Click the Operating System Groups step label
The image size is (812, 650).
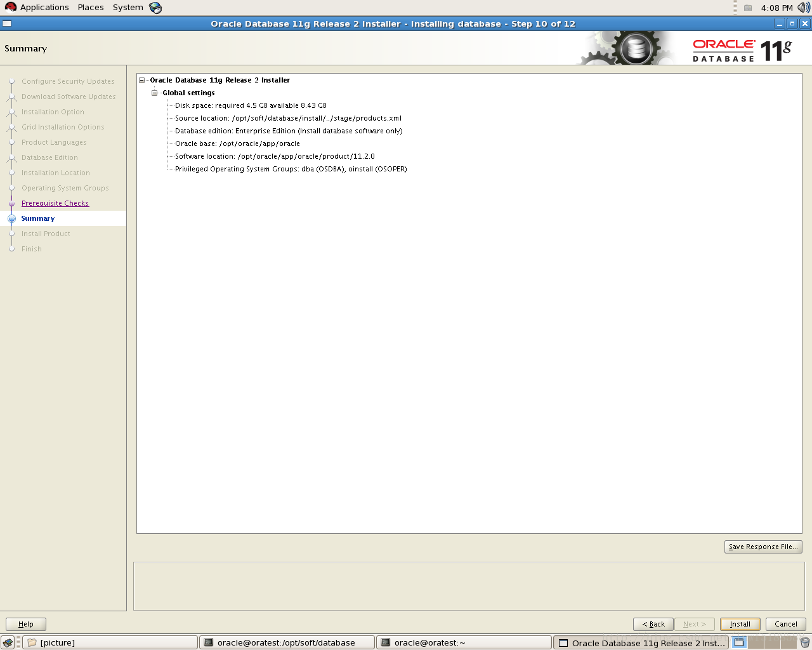(65, 188)
